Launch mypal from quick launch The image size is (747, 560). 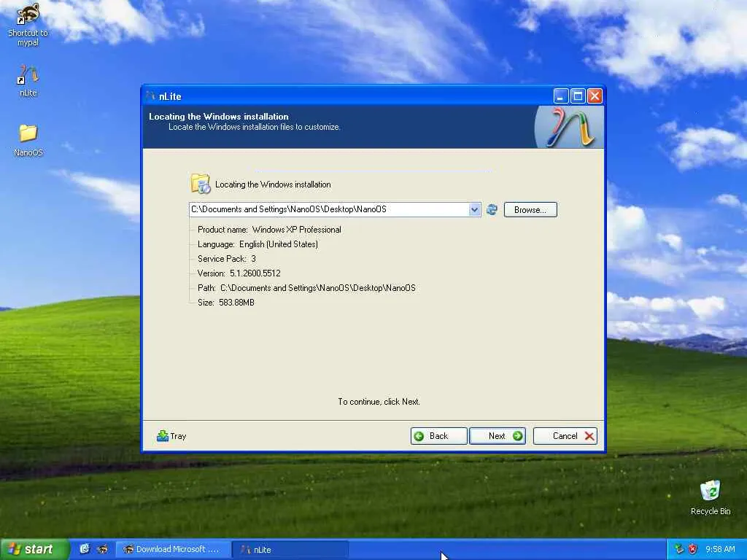[x=102, y=549]
